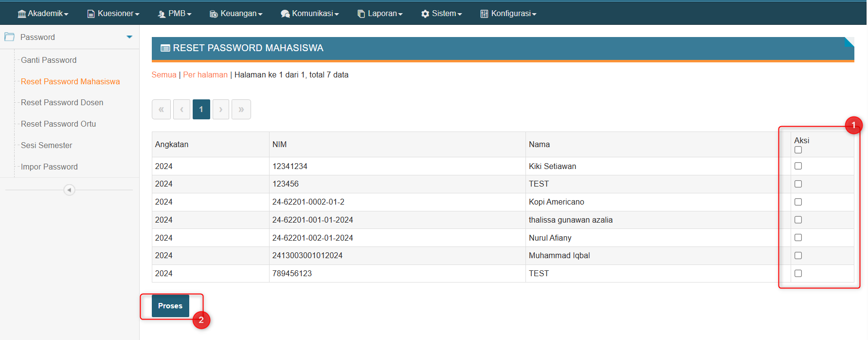Open Reset Password Dosen in sidebar

[62, 103]
